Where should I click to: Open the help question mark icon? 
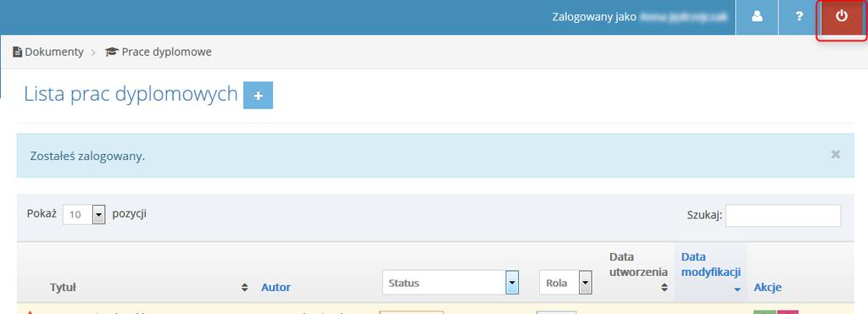point(798,17)
